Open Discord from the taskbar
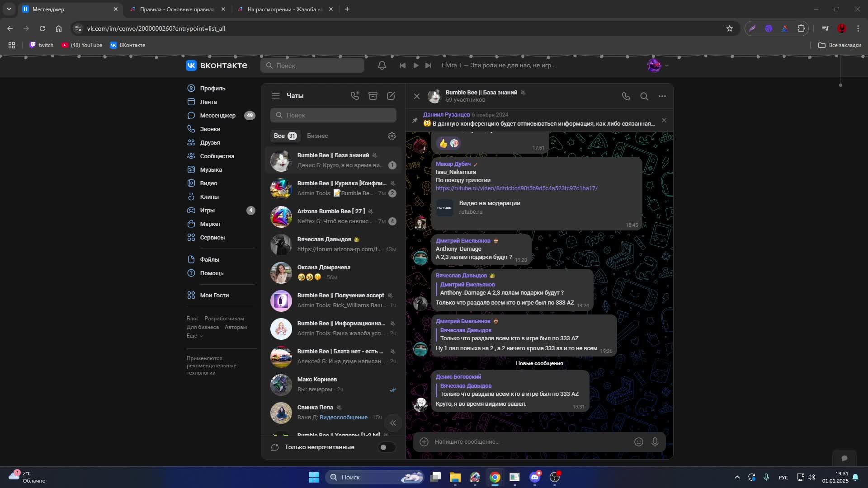Image resolution: width=868 pixels, height=488 pixels. click(x=535, y=477)
